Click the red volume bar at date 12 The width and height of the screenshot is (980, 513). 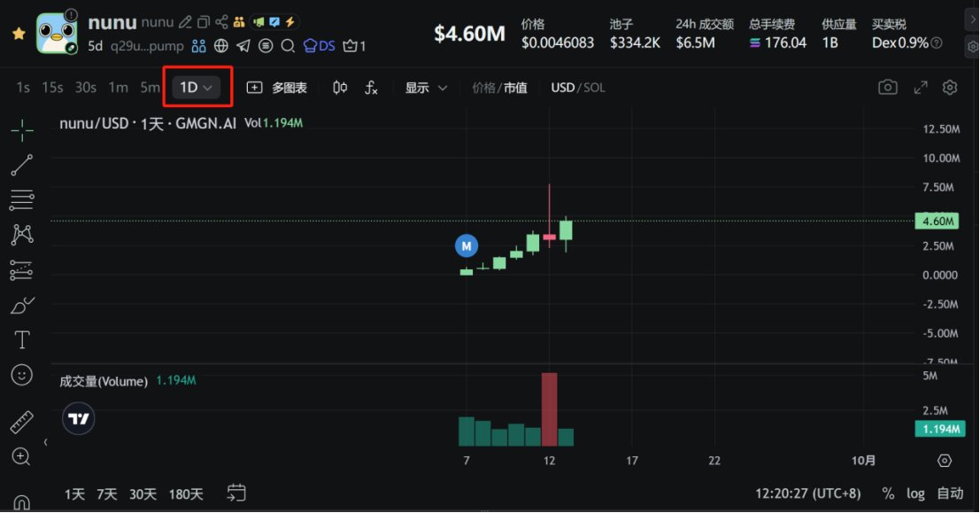[x=550, y=409]
